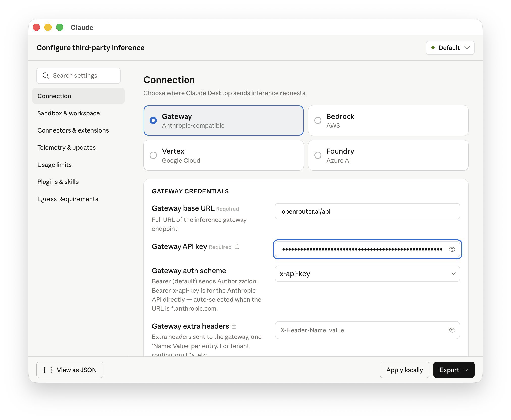Image resolution: width=511 pixels, height=420 pixels.
Task: Click View as JSON button
Action: click(70, 370)
